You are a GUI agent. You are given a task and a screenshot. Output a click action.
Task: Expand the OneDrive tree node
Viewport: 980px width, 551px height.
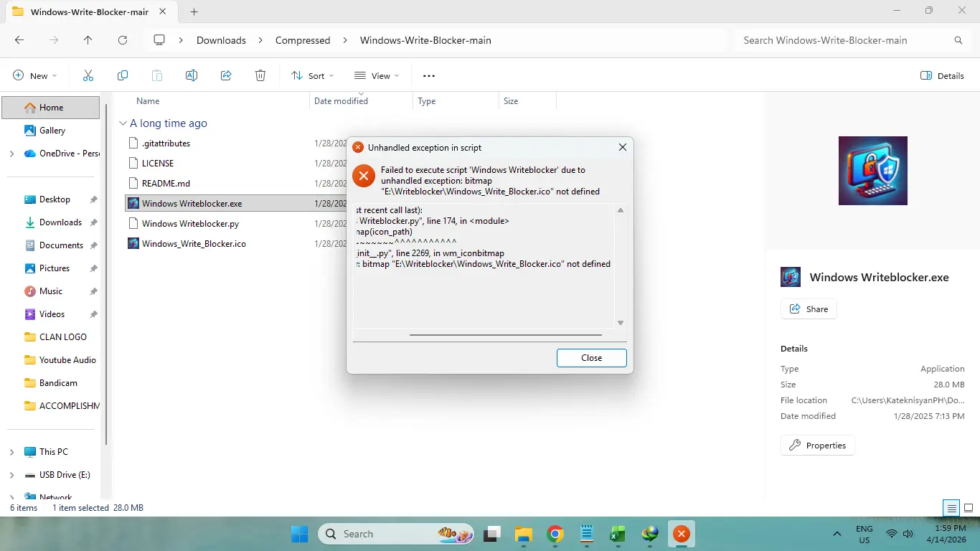(x=11, y=154)
